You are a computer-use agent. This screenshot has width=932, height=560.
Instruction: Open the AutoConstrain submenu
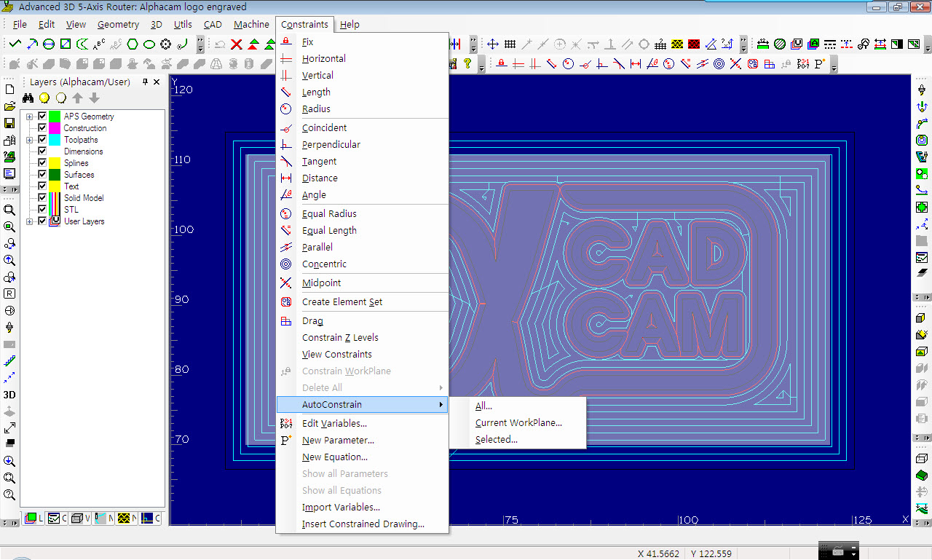(362, 404)
